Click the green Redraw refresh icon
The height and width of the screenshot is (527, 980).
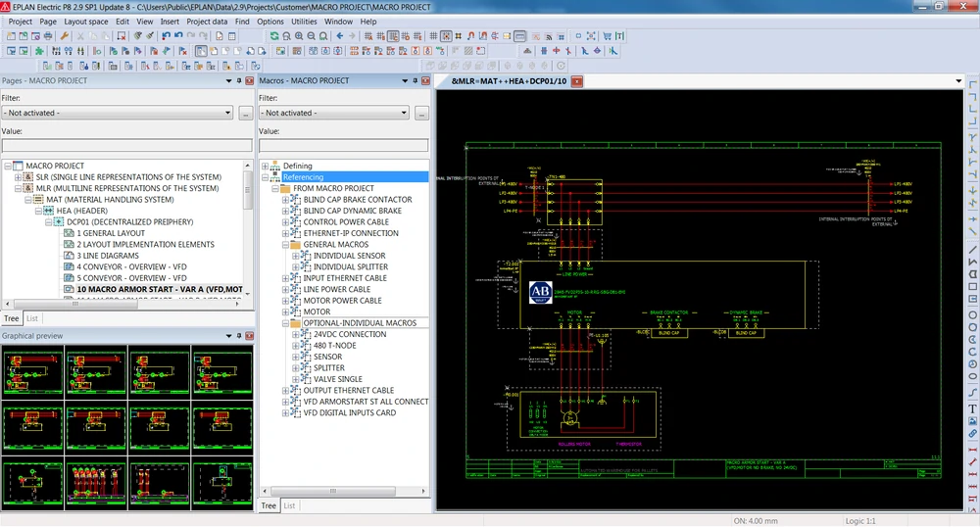click(x=274, y=36)
